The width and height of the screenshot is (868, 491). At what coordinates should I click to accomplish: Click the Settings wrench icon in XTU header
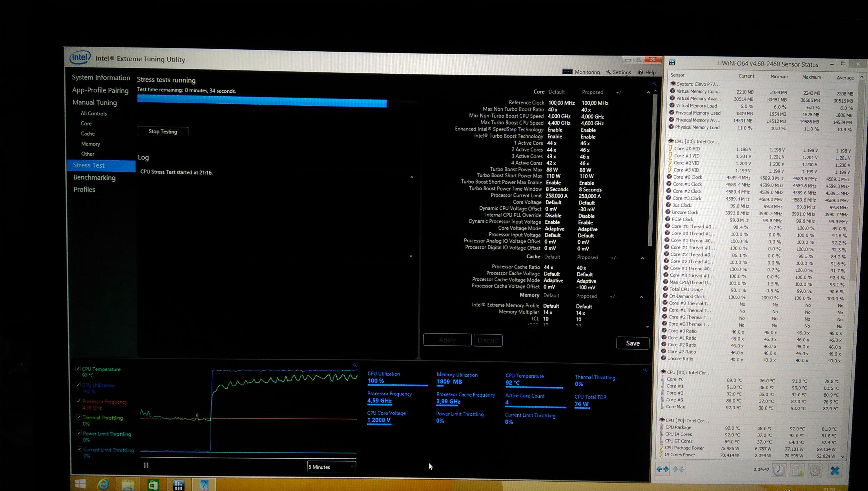click(x=608, y=72)
